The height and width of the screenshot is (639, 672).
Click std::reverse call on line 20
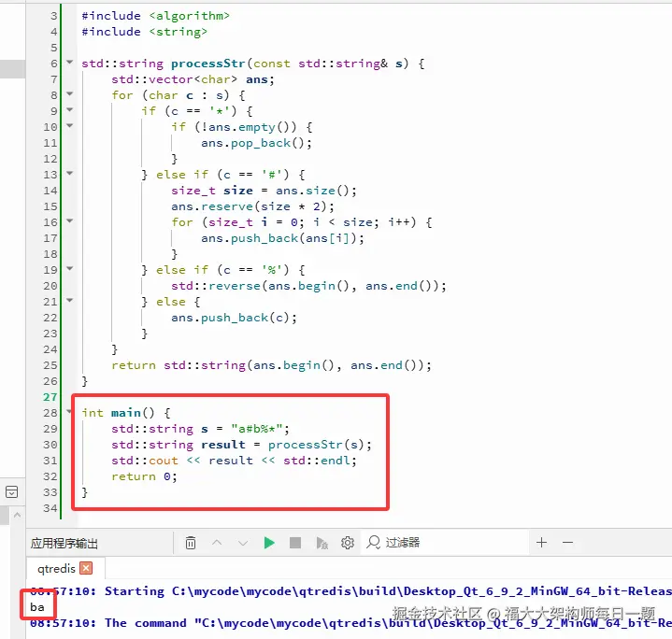308,286
